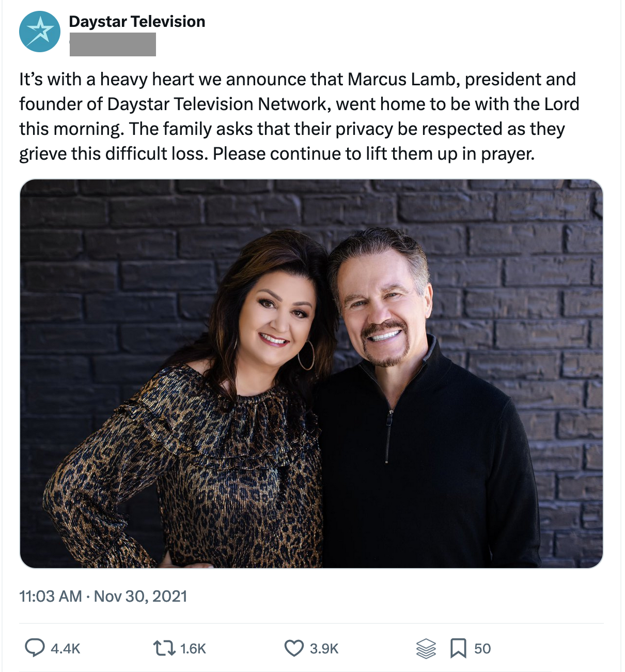Click the 50 bookmarks count
Image resolution: width=625 pixels, height=672 pixels.
(x=482, y=648)
